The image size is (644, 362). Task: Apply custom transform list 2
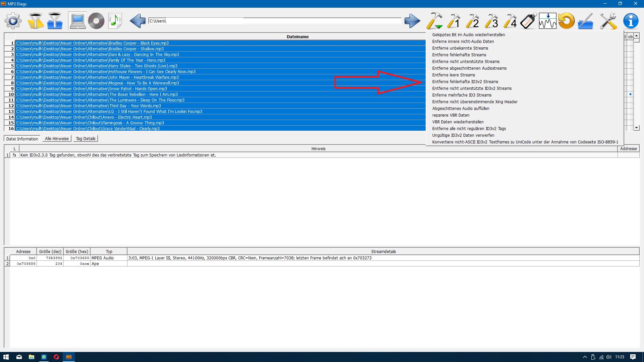point(473,21)
